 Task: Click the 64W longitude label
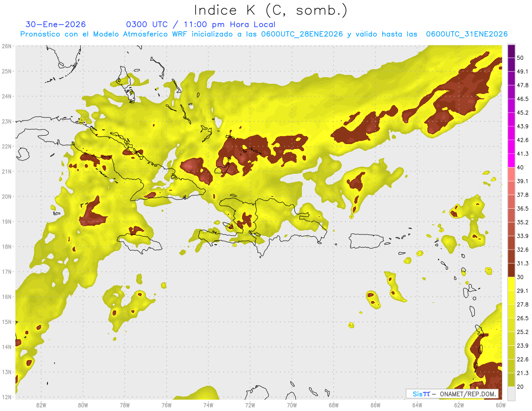(x=417, y=405)
